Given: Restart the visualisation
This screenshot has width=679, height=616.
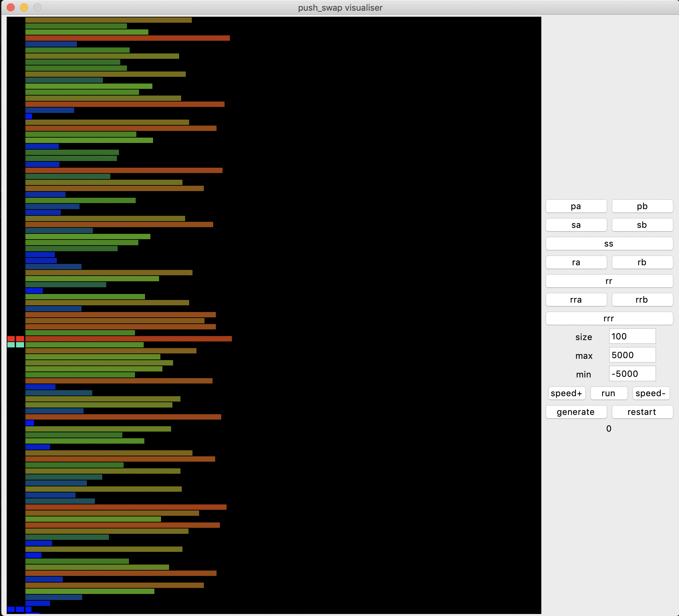Looking at the screenshot, I should [x=642, y=412].
